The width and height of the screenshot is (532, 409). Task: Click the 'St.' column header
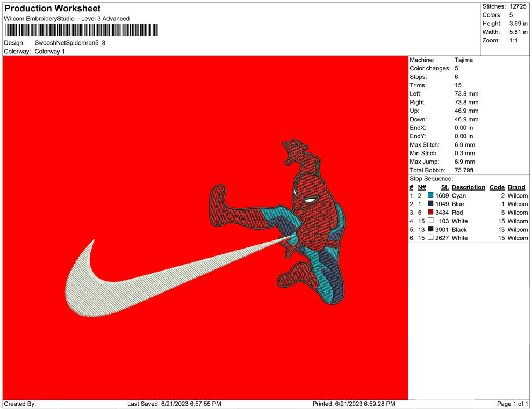445,187
